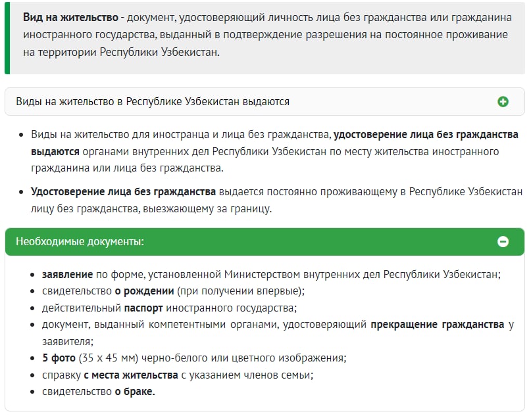Expand the Виды на жительство в Республике Узбекистан выдаются section
531x420 pixels.
tap(153, 102)
